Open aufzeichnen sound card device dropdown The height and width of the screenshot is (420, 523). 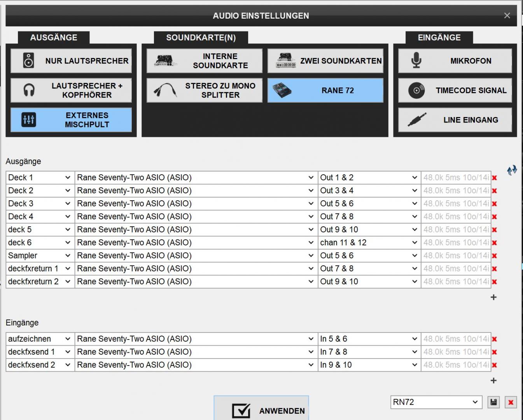click(x=196, y=339)
